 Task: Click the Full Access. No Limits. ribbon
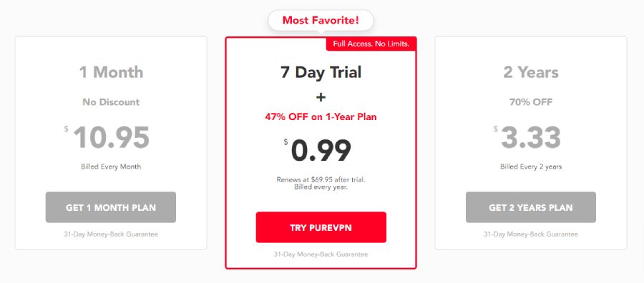(x=371, y=44)
